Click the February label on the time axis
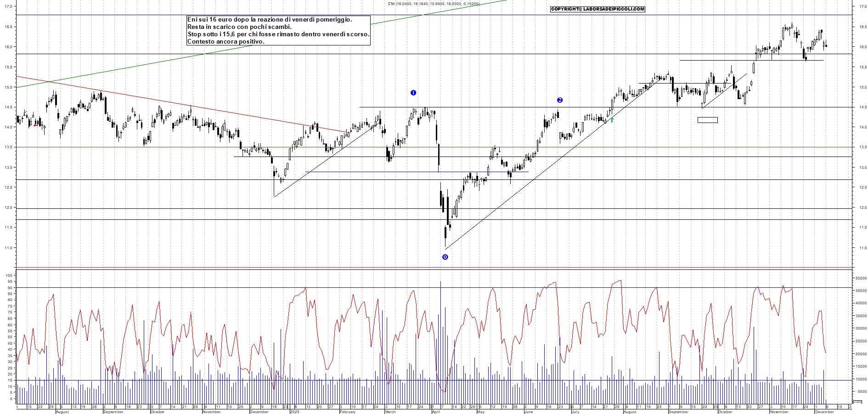 pos(348,412)
